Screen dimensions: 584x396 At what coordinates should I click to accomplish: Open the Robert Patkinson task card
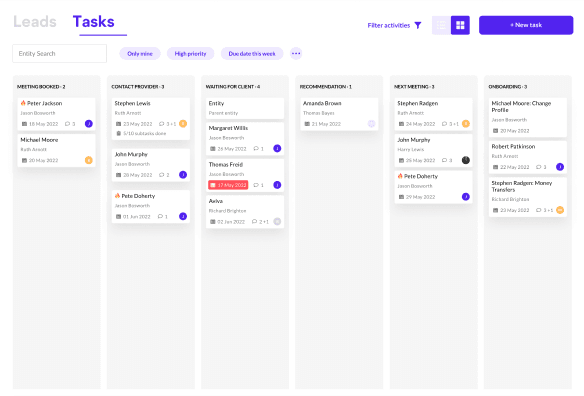(528, 157)
